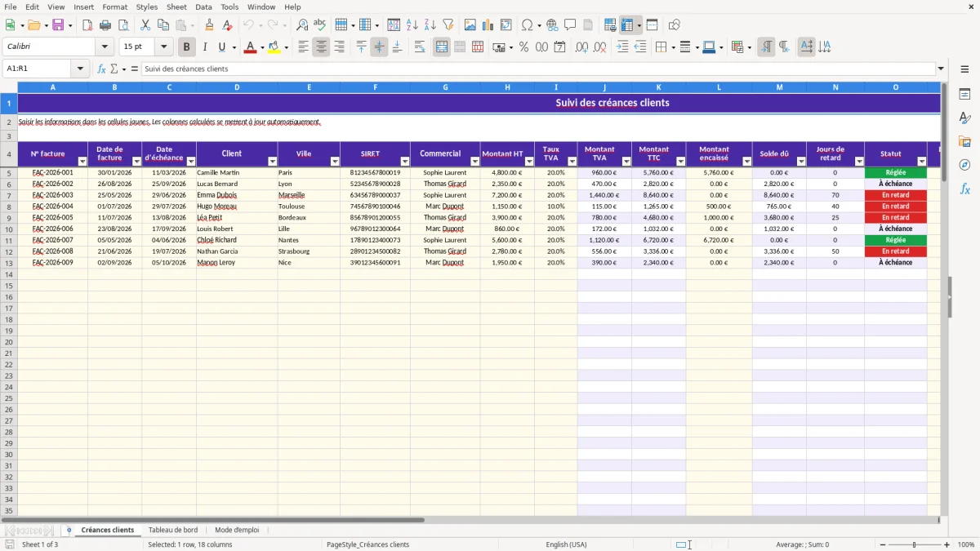Screen dimensions: 980x551
Task: Toggle Print Preview
Action: [122, 25]
